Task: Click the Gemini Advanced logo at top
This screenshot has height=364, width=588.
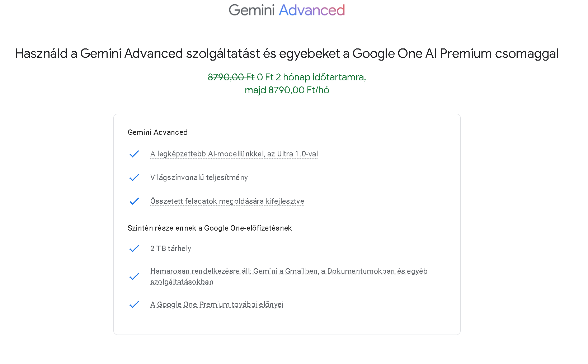Action: pos(287,10)
